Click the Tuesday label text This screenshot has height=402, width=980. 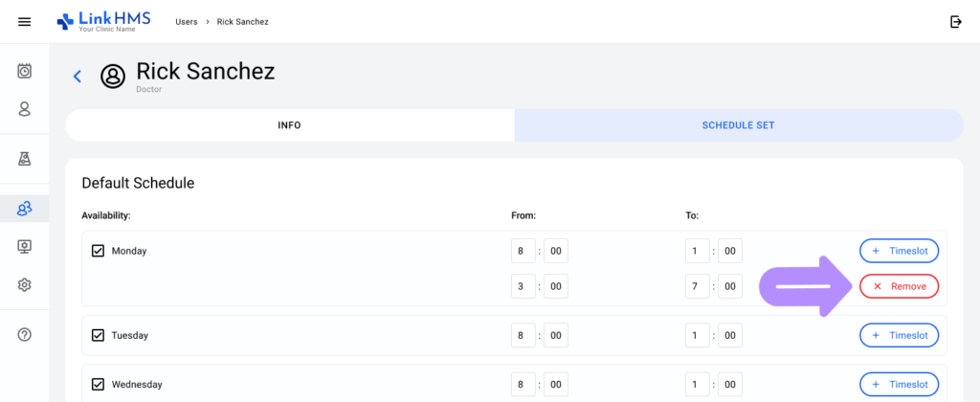[129, 335]
